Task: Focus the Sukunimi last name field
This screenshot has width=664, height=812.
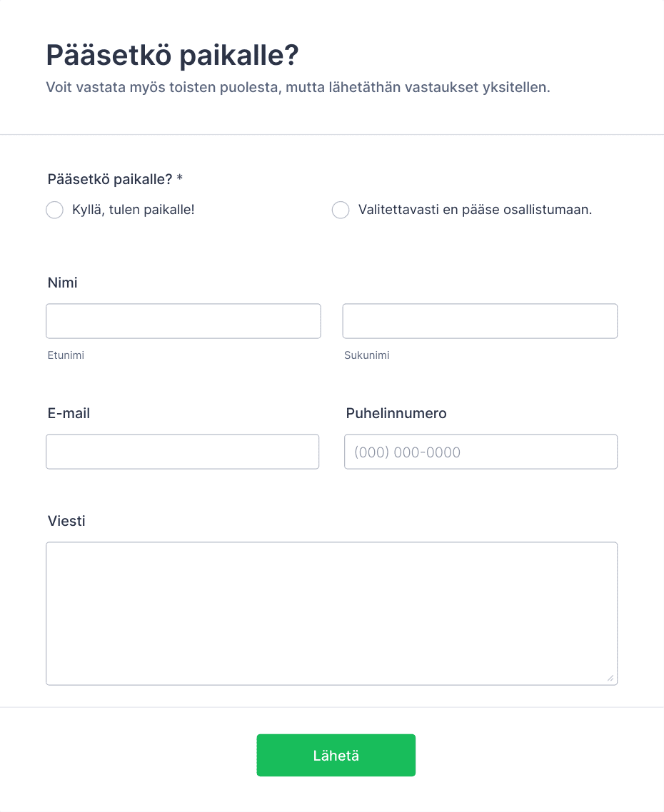Action: point(480,321)
